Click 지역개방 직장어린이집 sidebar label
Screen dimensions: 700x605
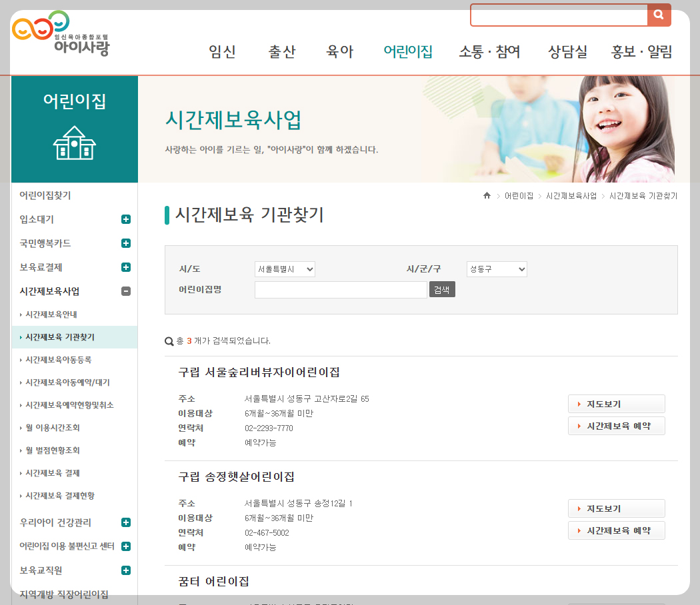[x=64, y=594]
